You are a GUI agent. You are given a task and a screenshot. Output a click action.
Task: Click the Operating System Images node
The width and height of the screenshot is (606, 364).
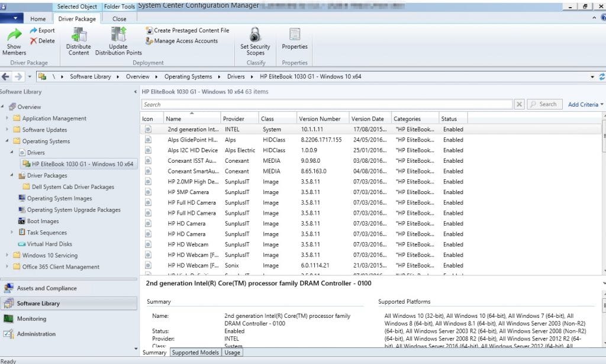point(59,198)
